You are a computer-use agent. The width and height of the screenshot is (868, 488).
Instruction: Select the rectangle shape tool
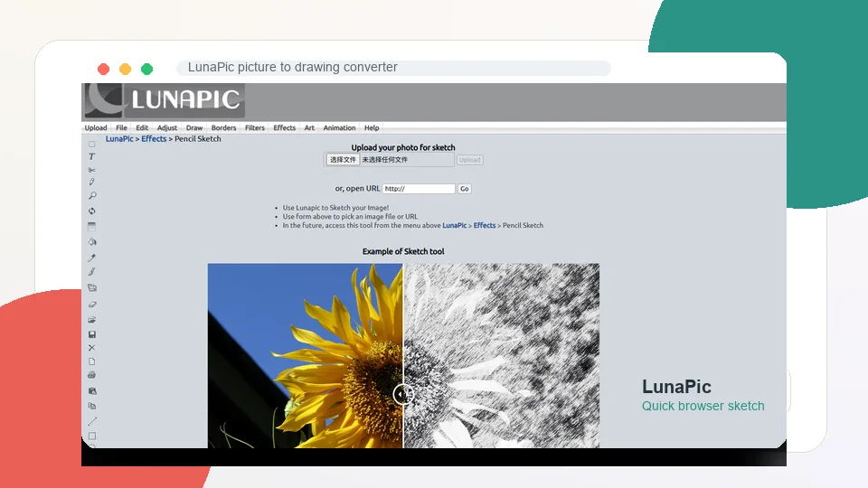tap(92, 436)
